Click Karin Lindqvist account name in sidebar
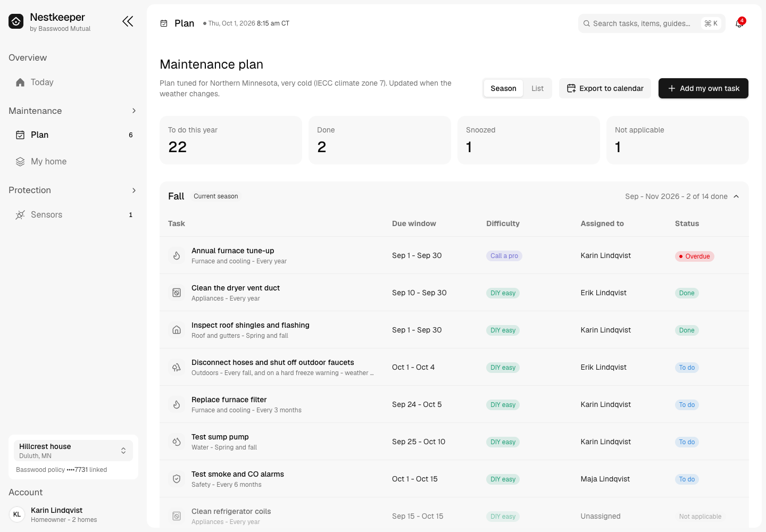This screenshot has height=532, width=766. point(57,510)
